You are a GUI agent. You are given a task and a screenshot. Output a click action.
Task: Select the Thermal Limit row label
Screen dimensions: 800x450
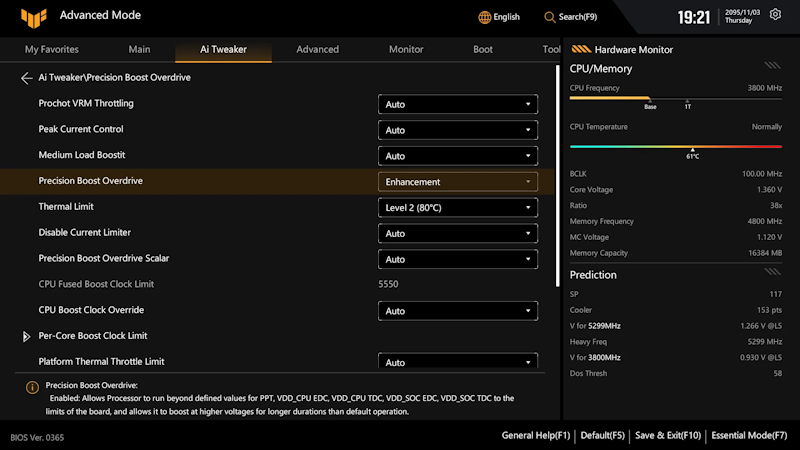pyautogui.click(x=66, y=207)
